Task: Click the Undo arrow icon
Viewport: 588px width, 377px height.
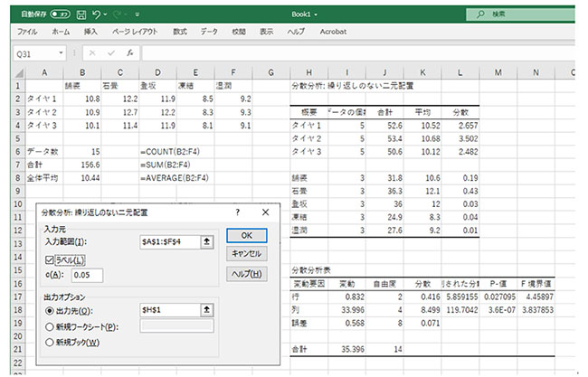Action: pyautogui.click(x=97, y=14)
